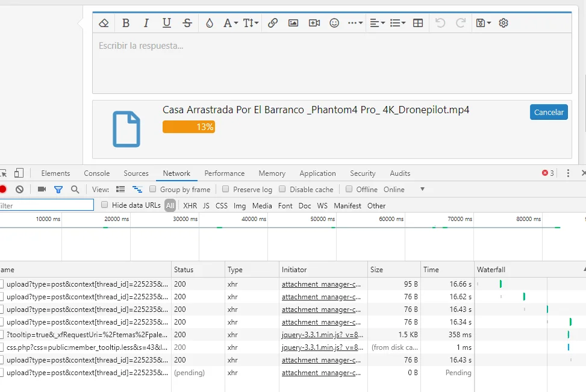Switch to the Console tab

point(97,173)
